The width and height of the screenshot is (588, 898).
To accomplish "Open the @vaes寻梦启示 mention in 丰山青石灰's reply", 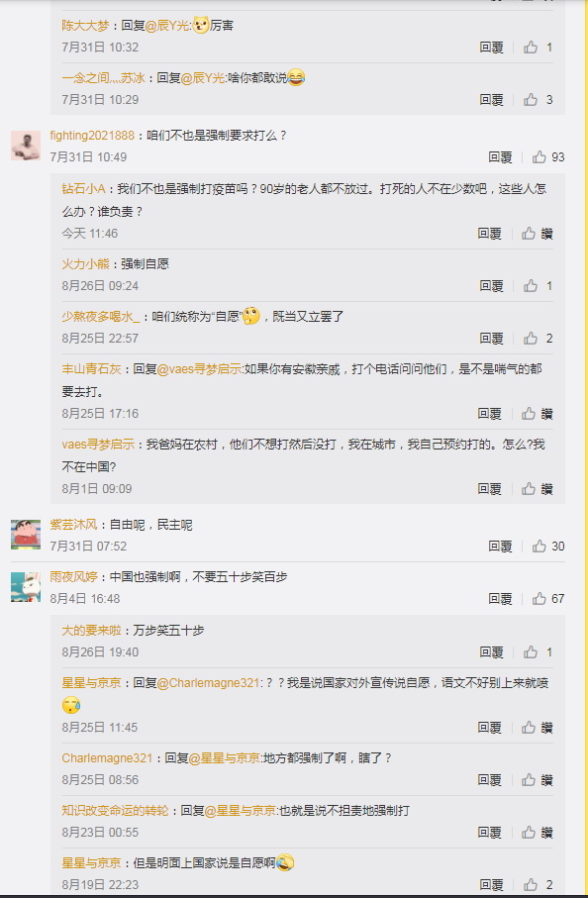I will [200, 369].
